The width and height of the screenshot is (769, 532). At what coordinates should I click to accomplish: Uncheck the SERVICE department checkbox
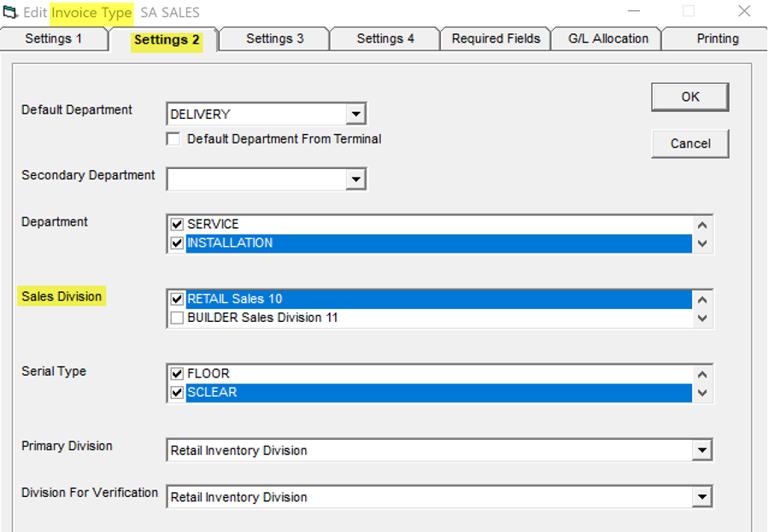[177, 225]
